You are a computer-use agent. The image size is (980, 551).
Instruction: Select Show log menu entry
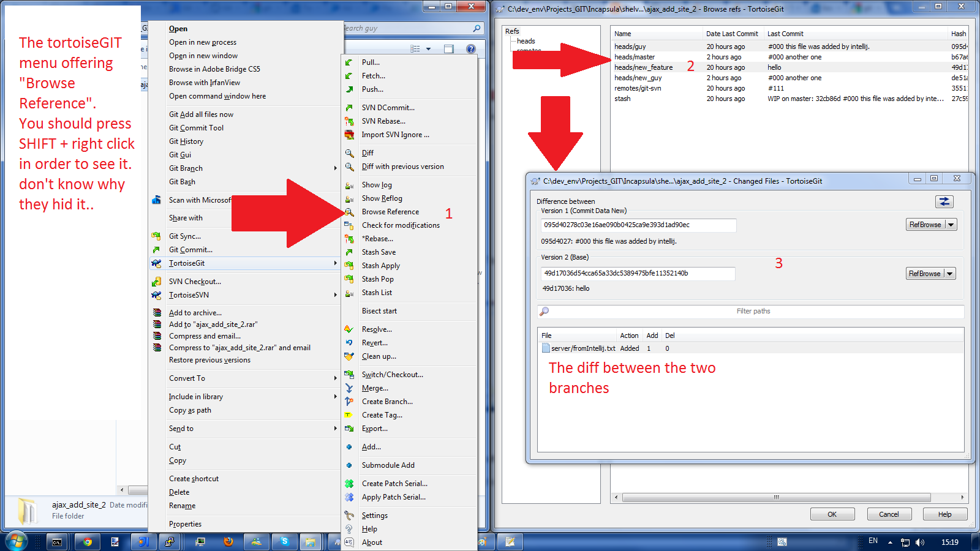[377, 185]
